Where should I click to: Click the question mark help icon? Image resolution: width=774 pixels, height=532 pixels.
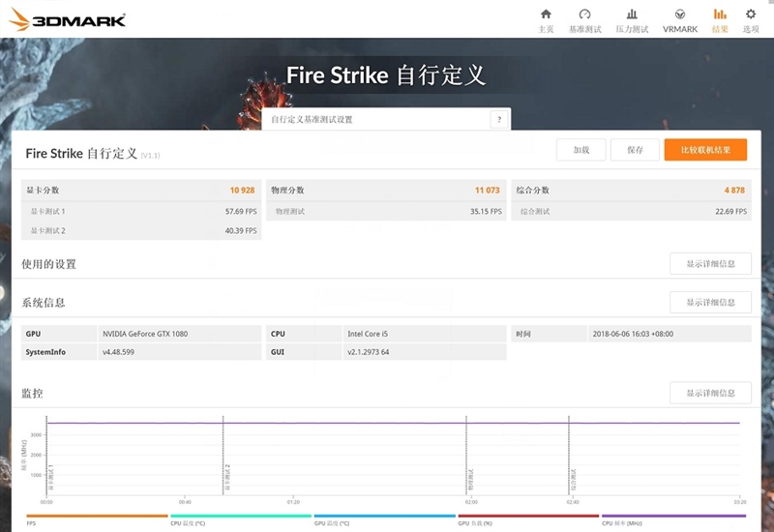coord(499,120)
